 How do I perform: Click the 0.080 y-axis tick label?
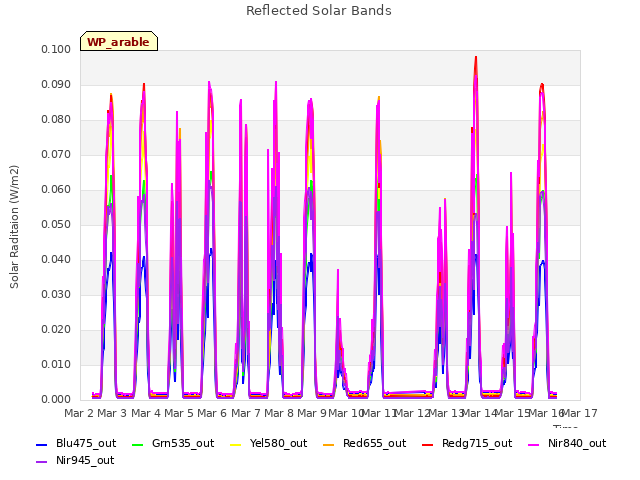[56, 120]
